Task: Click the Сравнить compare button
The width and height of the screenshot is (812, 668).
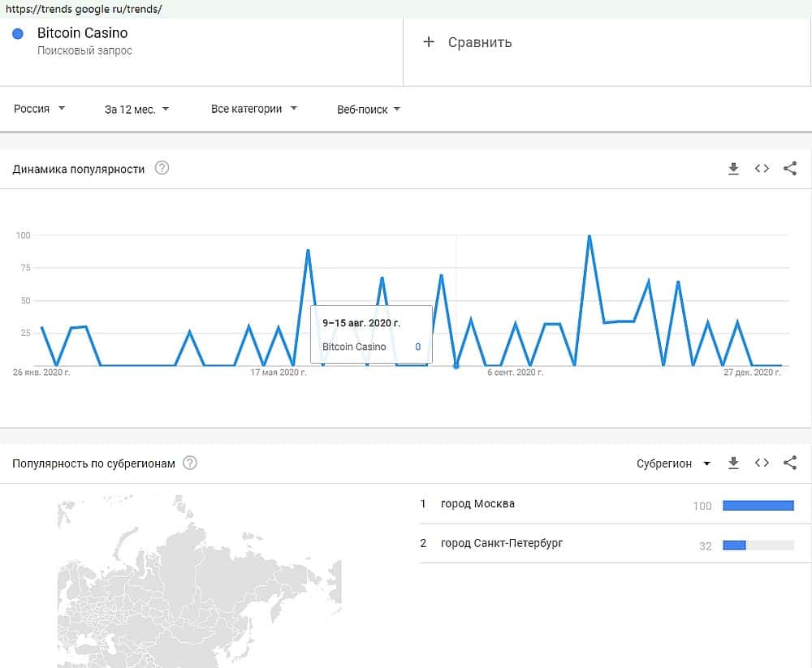Action: (479, 42)
